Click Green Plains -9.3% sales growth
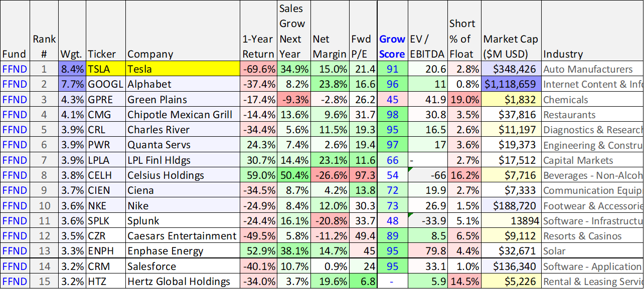The image size is (644, 289). (x=293, y=100)
